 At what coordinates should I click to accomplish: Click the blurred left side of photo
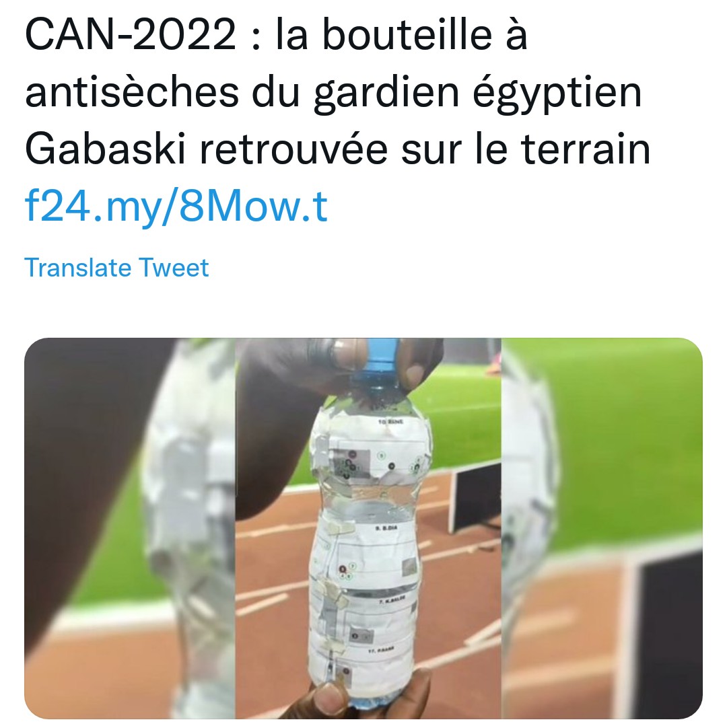coord(130,528)
